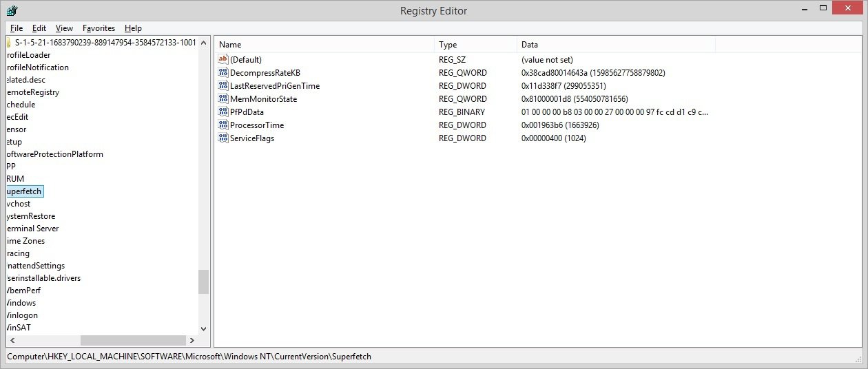Select the PfPdData value name

pos(247,112)
